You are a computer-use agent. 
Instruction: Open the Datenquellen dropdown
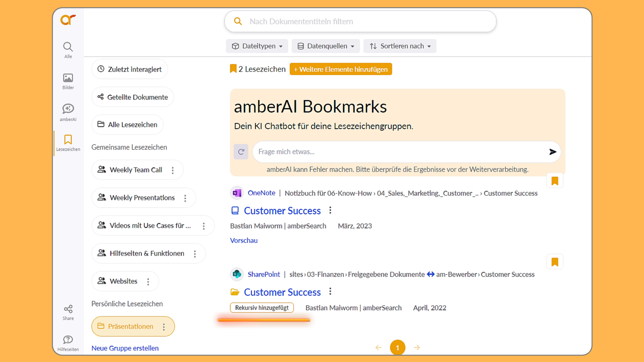click(x=326, y=46)
